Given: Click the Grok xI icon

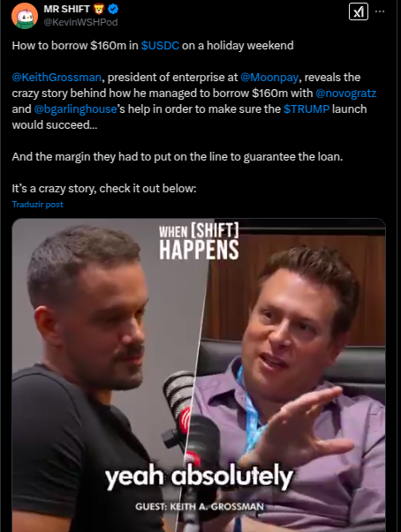Looking at the screenshot, I should coord(359,11).
